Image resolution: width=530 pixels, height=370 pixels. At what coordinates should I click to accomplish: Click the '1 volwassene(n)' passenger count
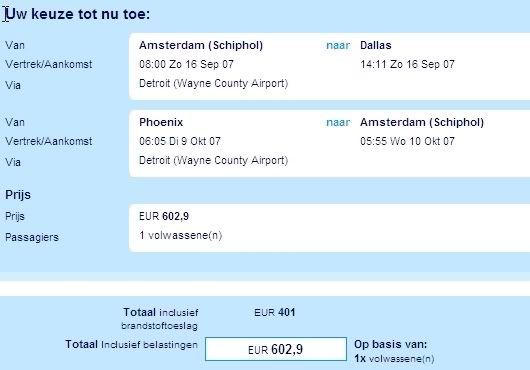pos(180,236)
